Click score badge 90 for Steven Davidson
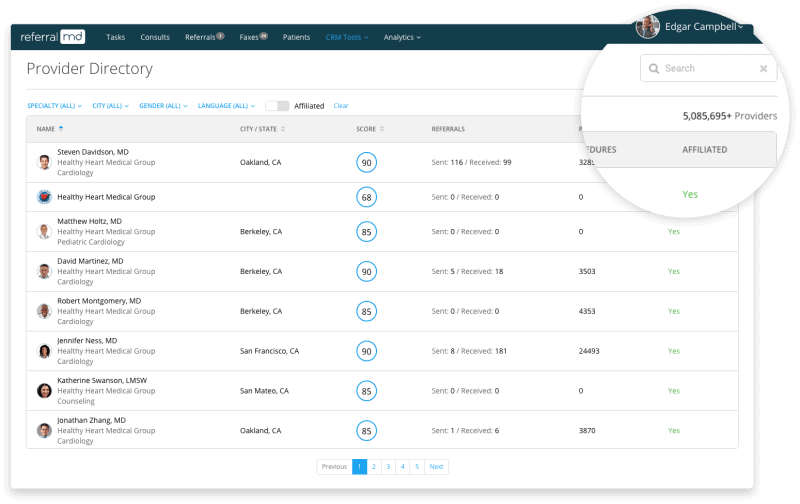This screenshot has width=800, height=504. (366, 162)
